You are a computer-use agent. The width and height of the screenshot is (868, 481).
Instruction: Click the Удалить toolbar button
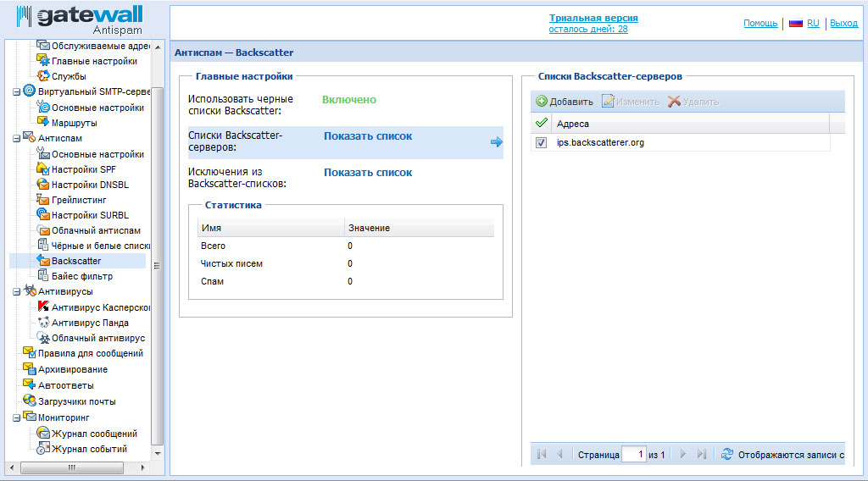tap(693, 102)
